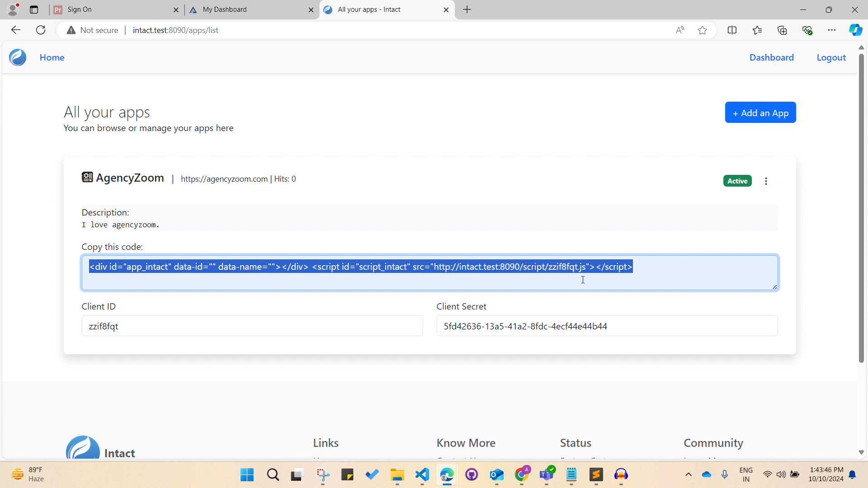The width and height of the screenshot is (868, 488).
Task: Open Microsoft Edge from the taskbar
Action: (447, 475)
